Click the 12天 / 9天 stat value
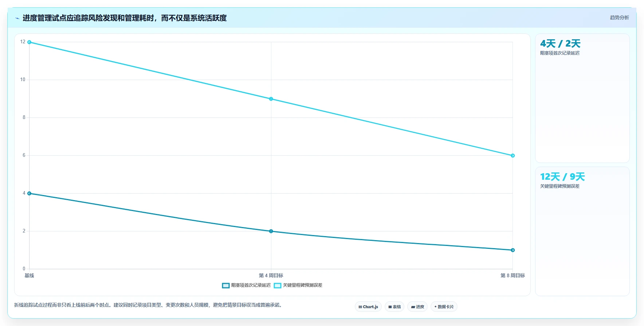This screenshot has height=326, width=644. [x=562, y=177]
